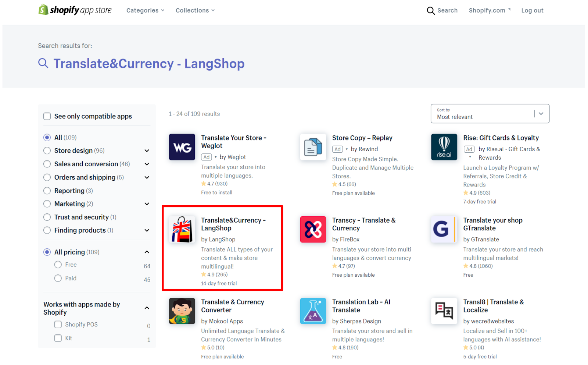Open Translate your shop GTranslate title

coord(493,224)
